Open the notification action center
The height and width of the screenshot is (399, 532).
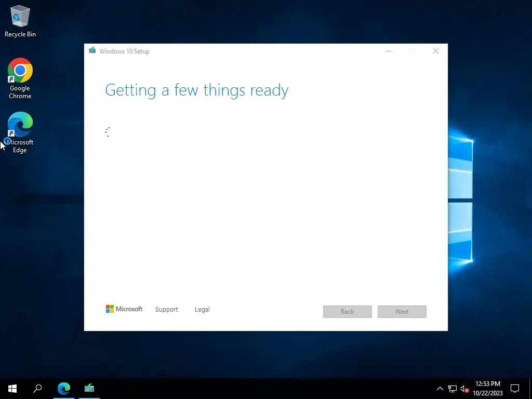[515, 389]
